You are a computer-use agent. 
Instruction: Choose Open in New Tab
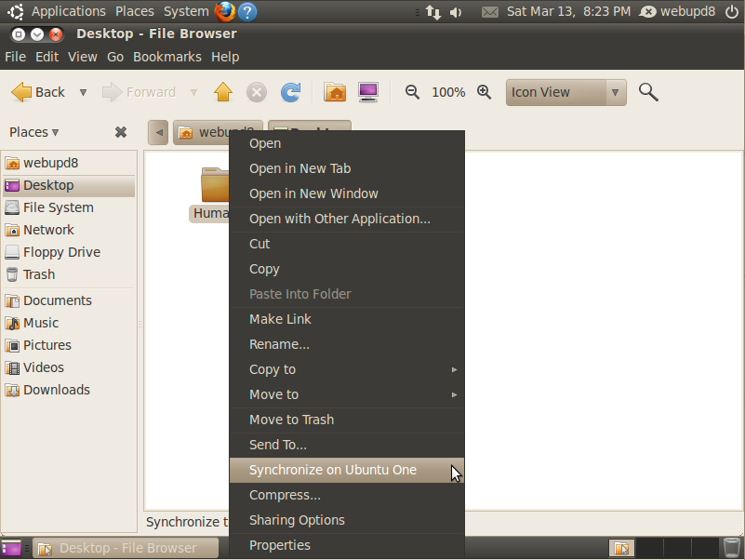click(x=347, y=168)
